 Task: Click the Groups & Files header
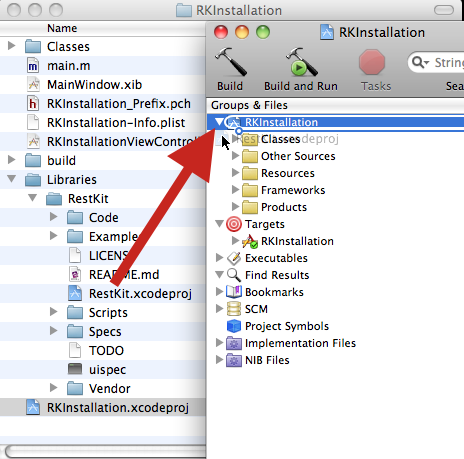(x=249, y=105)
